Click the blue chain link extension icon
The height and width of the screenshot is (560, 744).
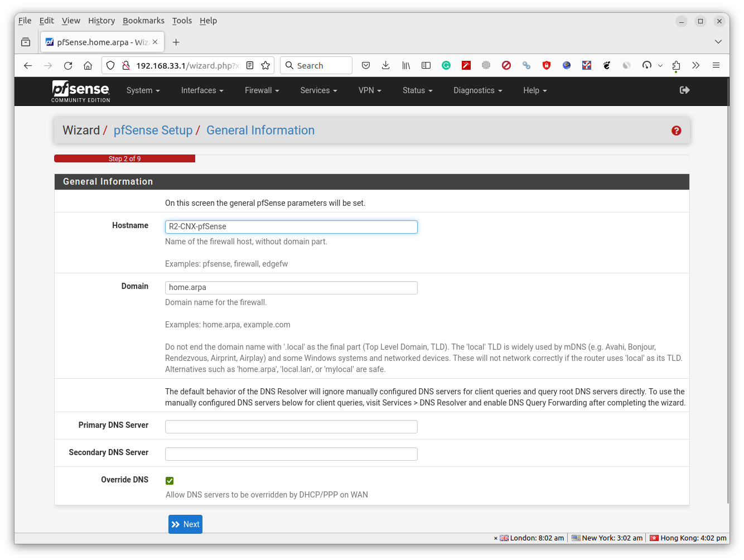click(526, 65)
